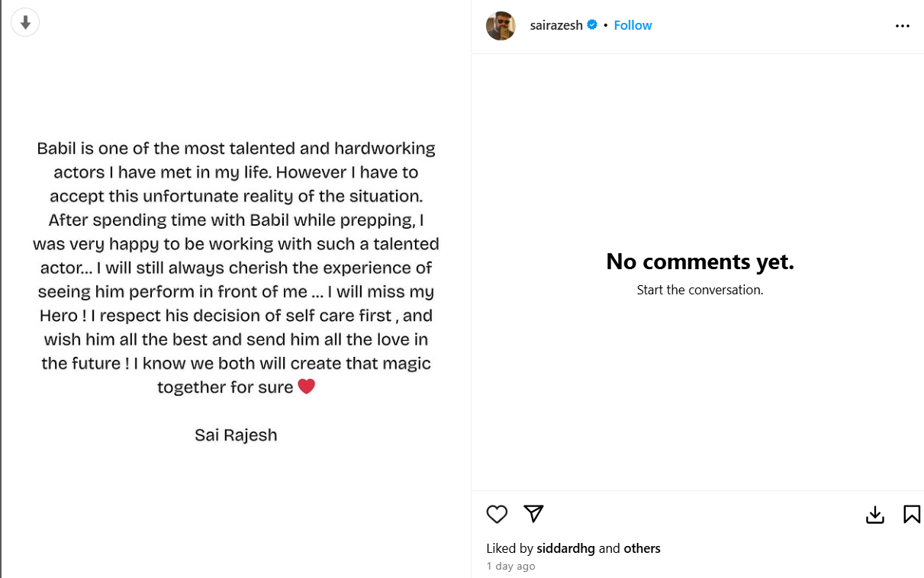Share the post via paper plane icon
The image size is (924, 578).
pyautogui.click(x=533, y=514)
